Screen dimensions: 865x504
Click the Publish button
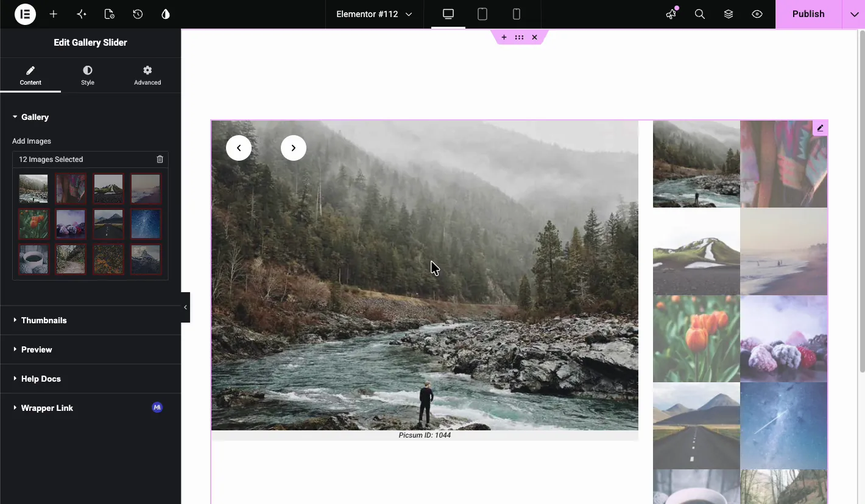[808, 14]
